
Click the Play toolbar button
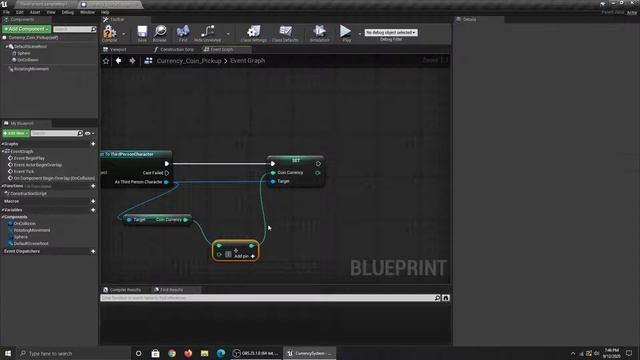click(346, 33)
